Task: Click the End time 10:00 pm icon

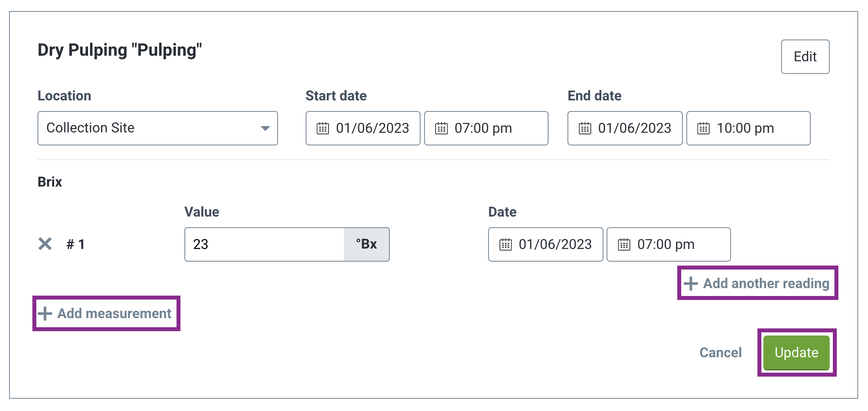Action: pyautogui.click(x=703, y=128)
